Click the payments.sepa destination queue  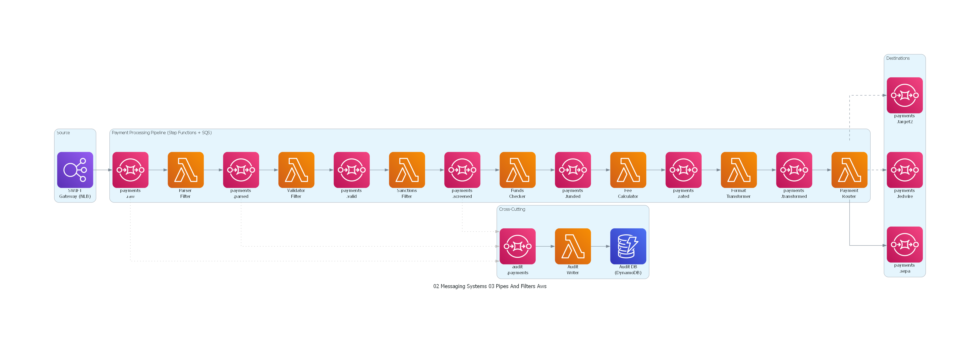[904, 244]
